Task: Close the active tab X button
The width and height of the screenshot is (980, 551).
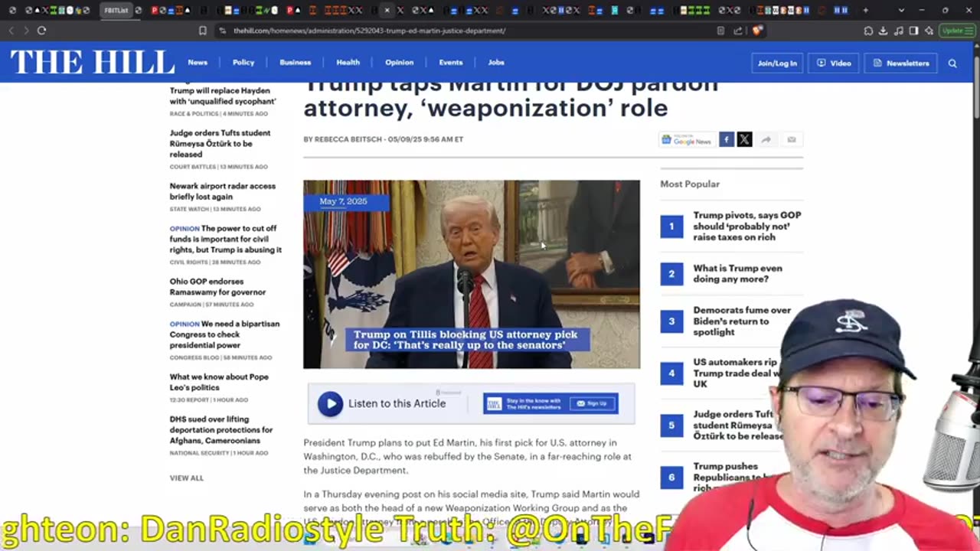Action: (387, 11)
